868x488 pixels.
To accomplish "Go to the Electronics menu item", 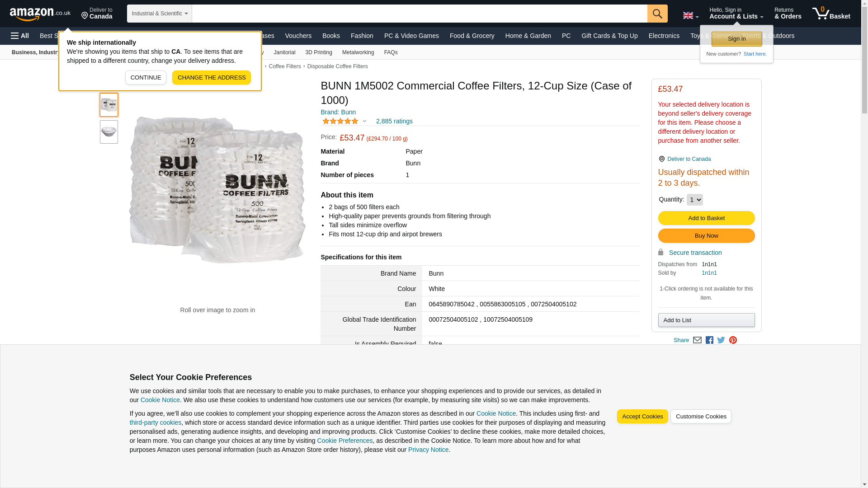I will [664, 36].
